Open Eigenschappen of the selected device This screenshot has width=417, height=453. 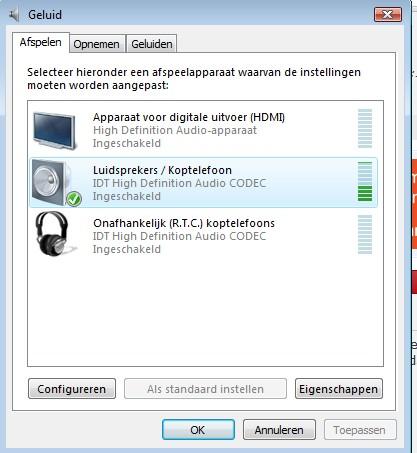(339, 389)
